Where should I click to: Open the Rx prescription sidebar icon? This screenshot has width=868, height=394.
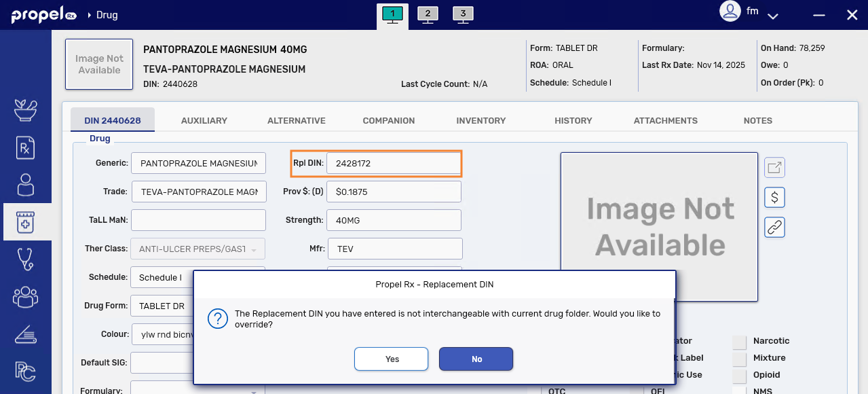pyautogui.click(x=26, y=148)
